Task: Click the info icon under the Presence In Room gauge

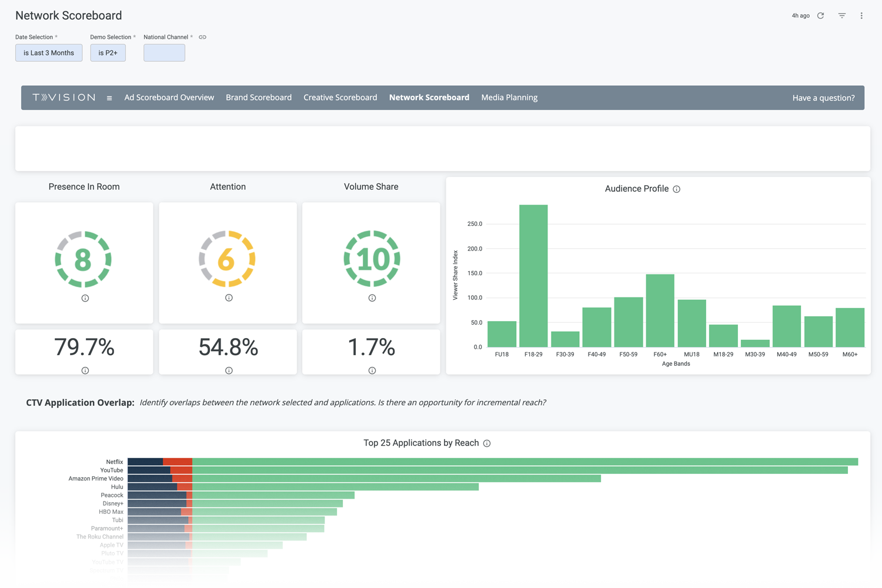Action: click(x=85, y=298)
